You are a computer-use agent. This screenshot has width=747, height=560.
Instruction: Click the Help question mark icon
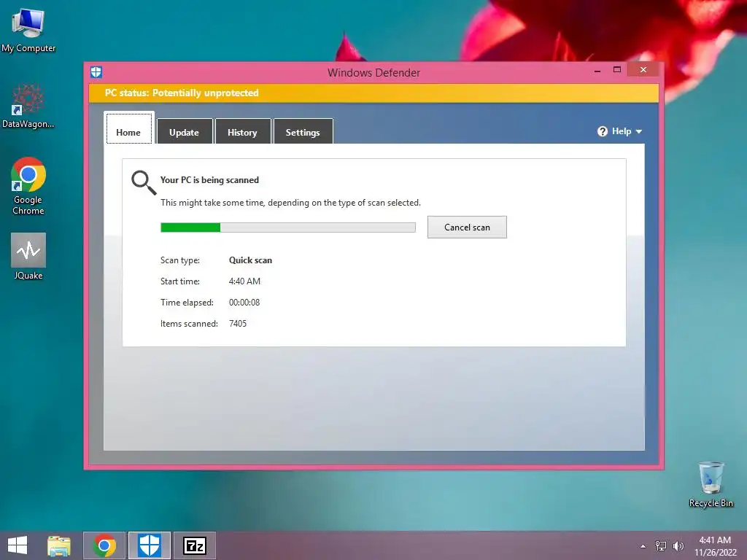602,131
